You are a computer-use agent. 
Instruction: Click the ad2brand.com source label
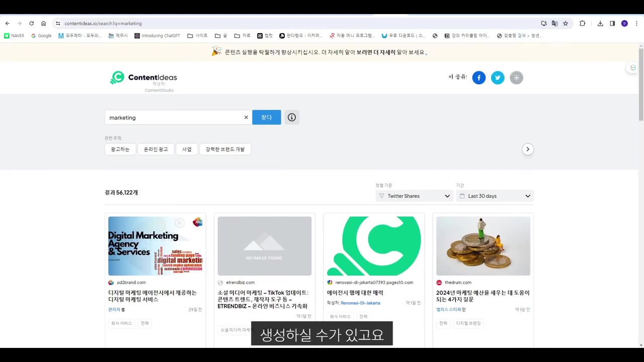pyautogui.click(x=131, y=283)
